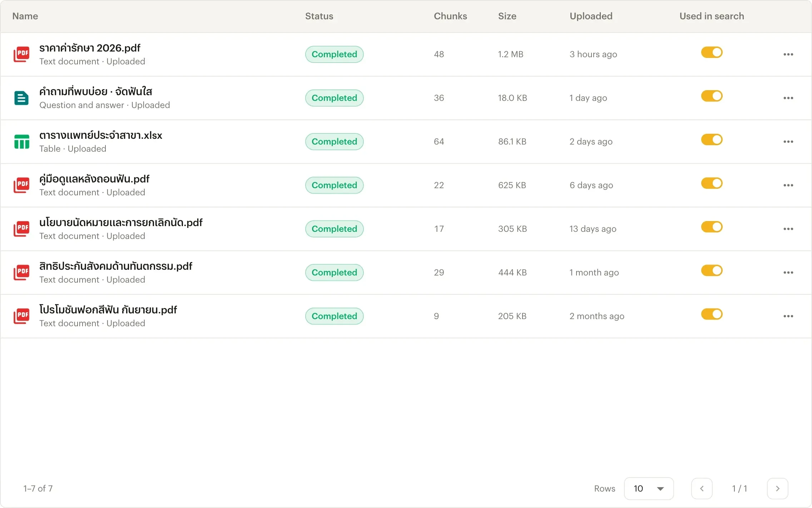Screen dimensions: 812x508
Task: Disable search usage for ราคาค่ารักษา 2026.pdf
Action: [x=712, y=52]
